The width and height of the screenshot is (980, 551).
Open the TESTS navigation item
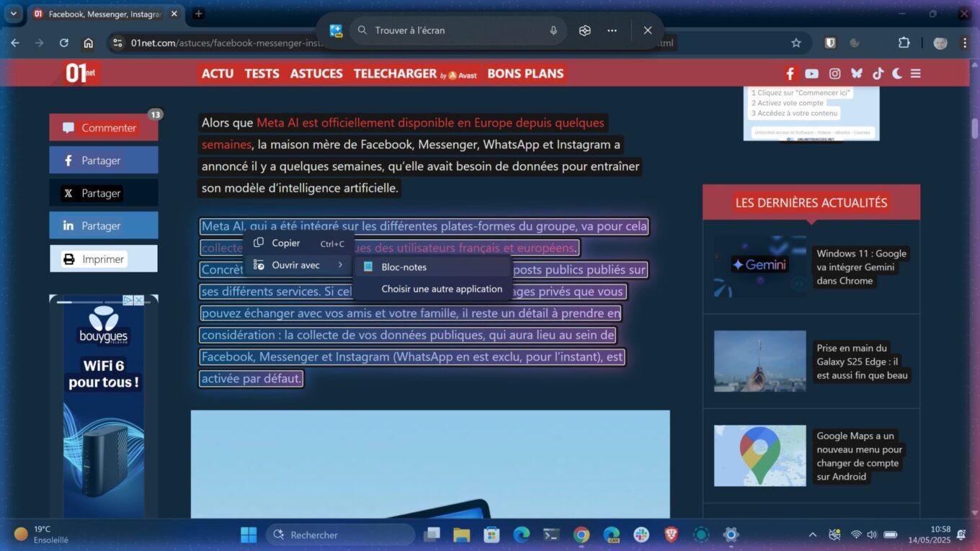tap(262, 73)
